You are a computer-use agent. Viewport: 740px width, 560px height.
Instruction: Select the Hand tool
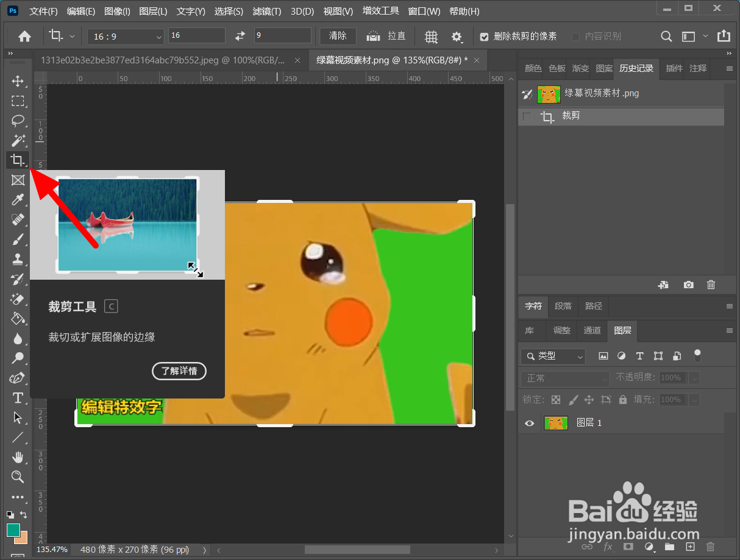18,457
